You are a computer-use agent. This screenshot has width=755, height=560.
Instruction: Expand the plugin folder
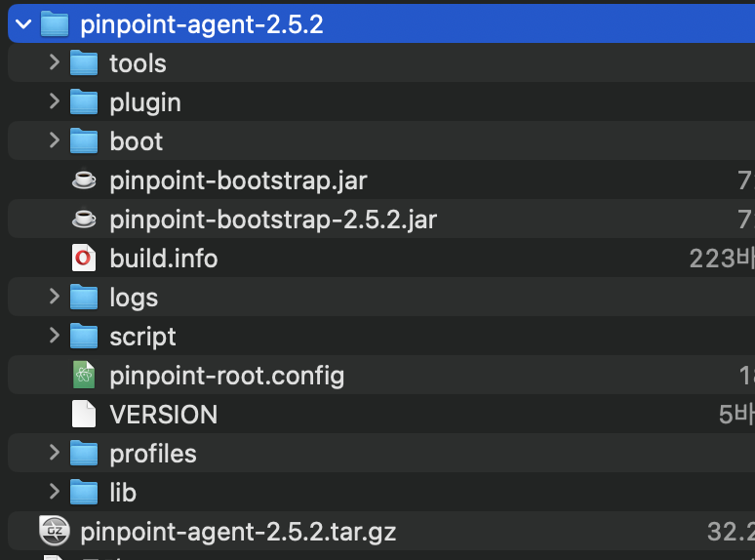pos(55,101)
